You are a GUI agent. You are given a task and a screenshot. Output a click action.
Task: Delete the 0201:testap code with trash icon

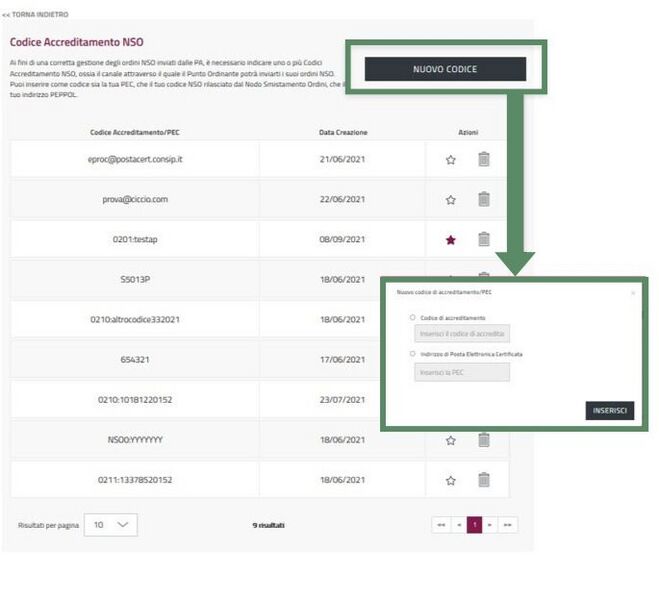click(x=483, y=239)
